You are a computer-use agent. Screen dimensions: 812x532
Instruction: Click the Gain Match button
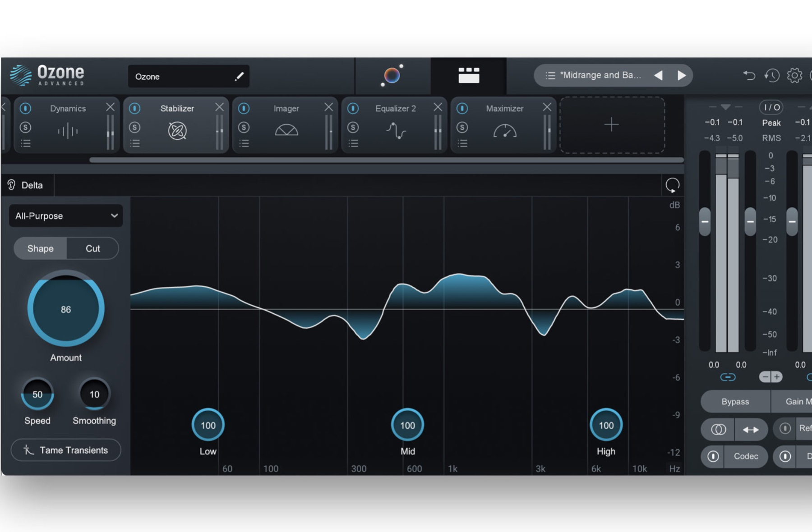(792, 402)
